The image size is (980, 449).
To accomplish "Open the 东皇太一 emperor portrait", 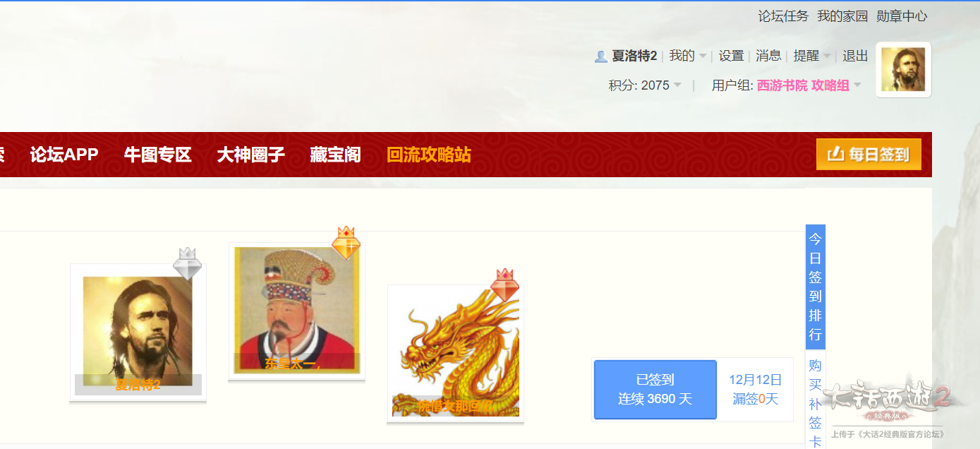I will pyautogui.click(x=297, y=311).
